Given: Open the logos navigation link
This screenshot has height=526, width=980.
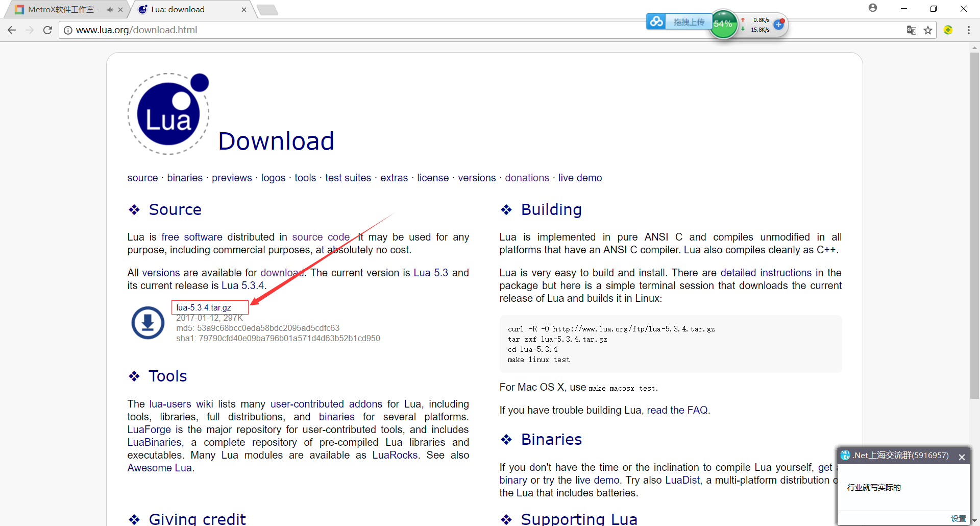Looking at the screenshot, I should pos(273,178).
